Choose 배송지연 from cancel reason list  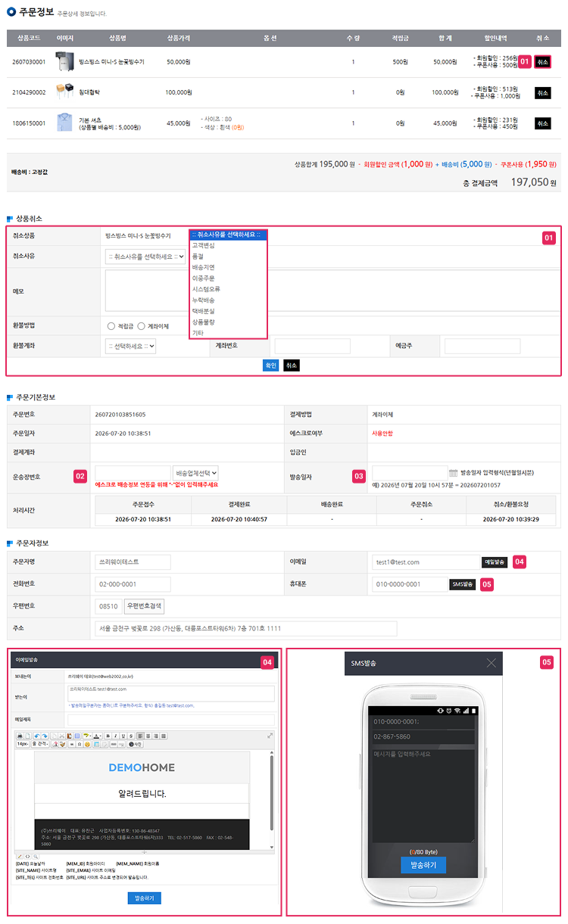[228, 267]
